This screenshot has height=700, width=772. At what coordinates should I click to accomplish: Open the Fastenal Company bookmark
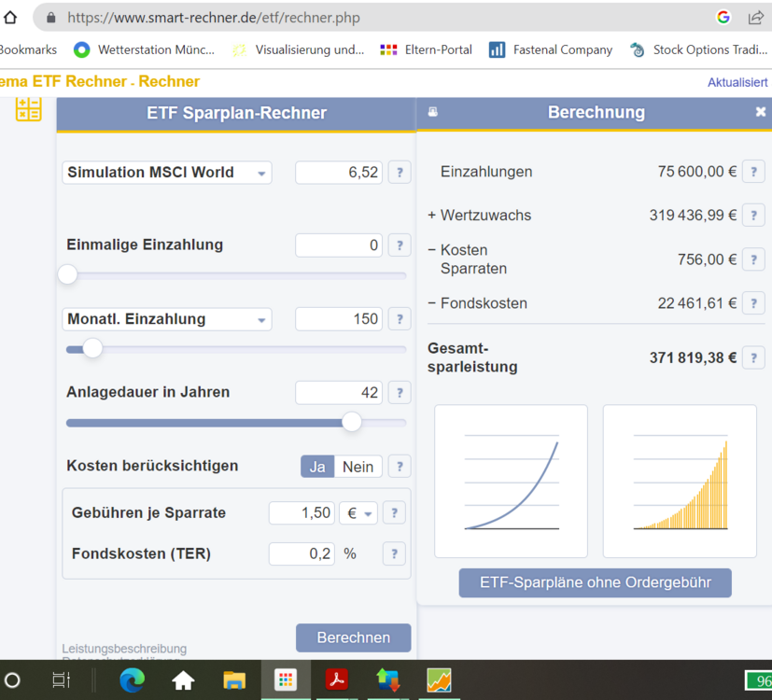551,49
